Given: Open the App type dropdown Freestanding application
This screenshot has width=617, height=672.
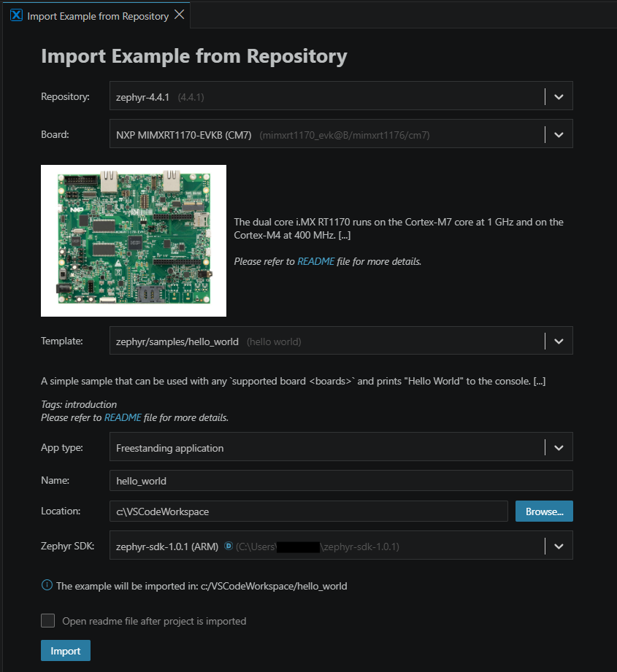Looking at the screenshot, I should point(341,447).
